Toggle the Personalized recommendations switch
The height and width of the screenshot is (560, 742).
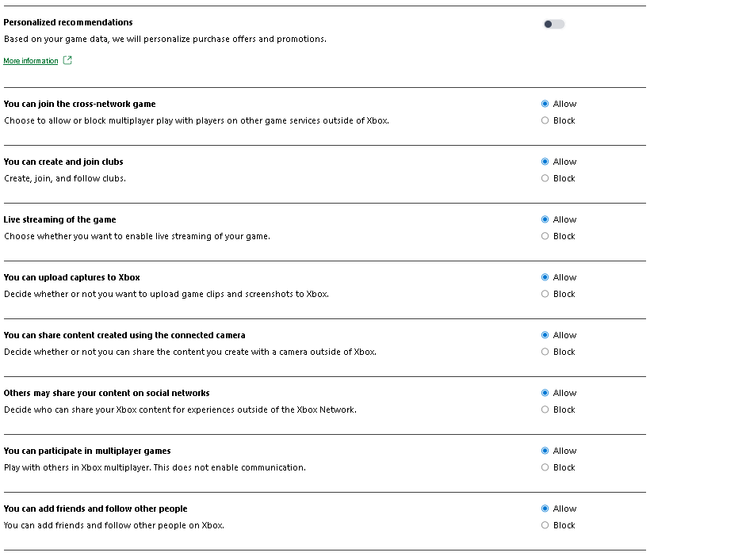tap(553, 24)
